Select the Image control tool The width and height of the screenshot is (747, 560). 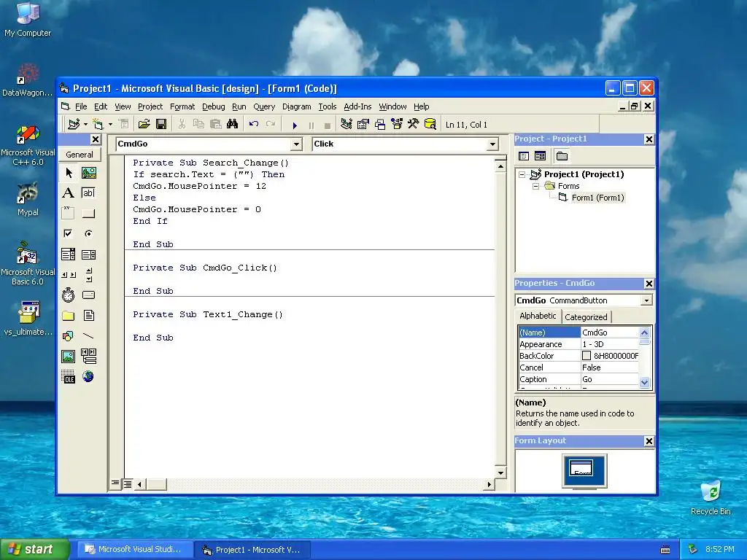(x=68, y=356)
